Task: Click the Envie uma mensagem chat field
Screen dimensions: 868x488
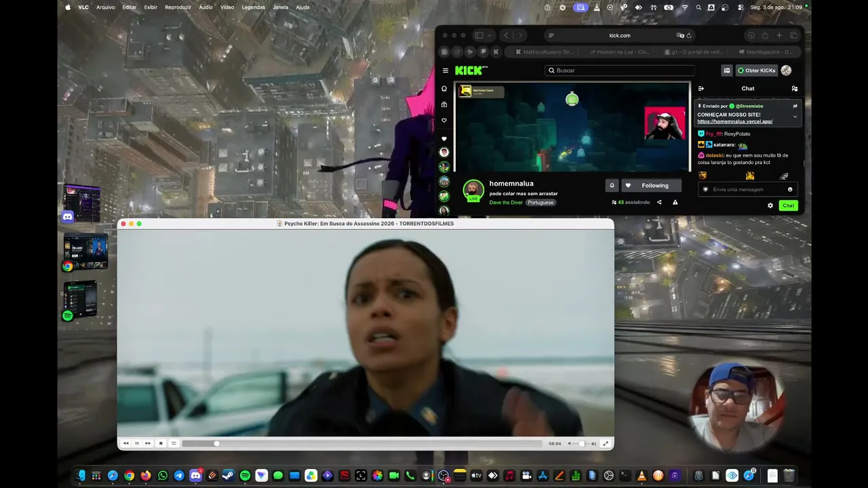Action: (747, 189)
